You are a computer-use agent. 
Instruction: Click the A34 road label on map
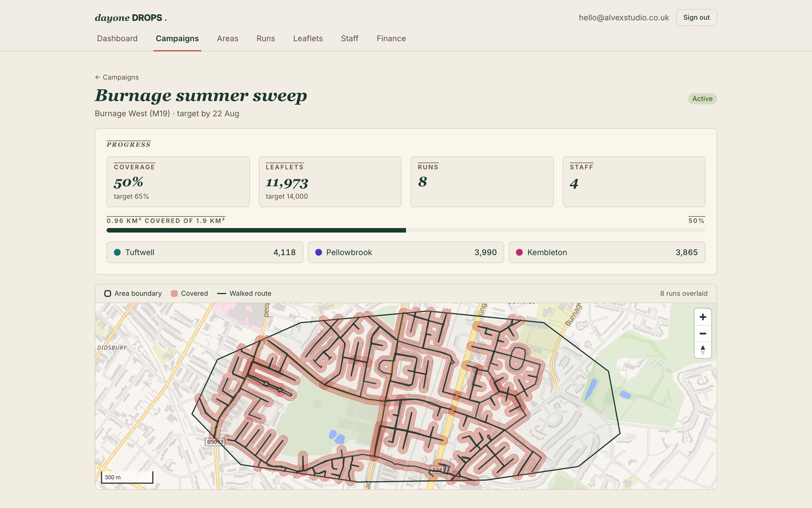pyautogui.click(x=437, y=470)
